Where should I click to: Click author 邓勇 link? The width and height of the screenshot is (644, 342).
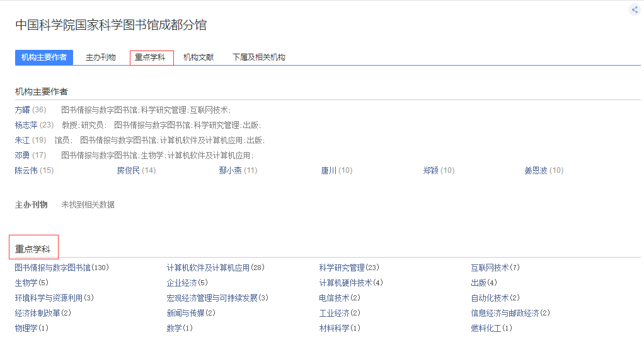[x=22, y=155]
